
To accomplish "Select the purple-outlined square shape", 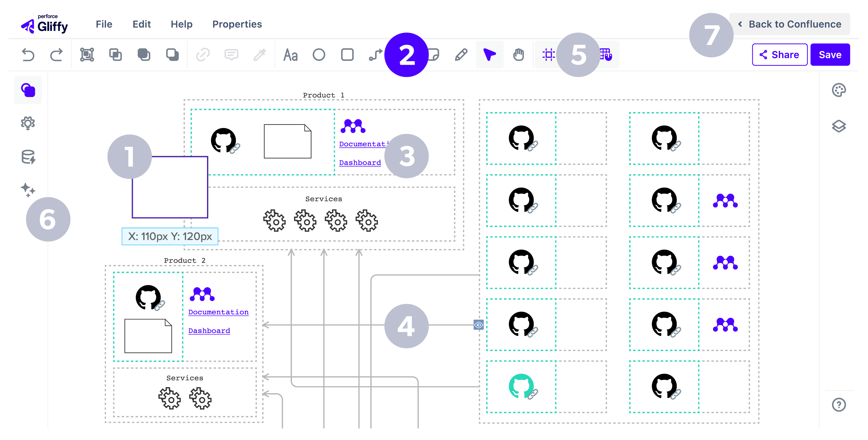I will [x=170, y=187].
